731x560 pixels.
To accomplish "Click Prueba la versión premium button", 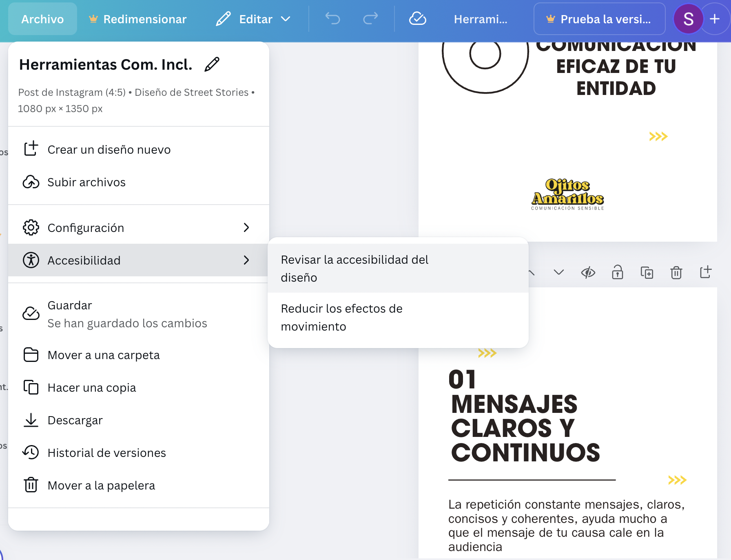I will [x=599, y=19].
